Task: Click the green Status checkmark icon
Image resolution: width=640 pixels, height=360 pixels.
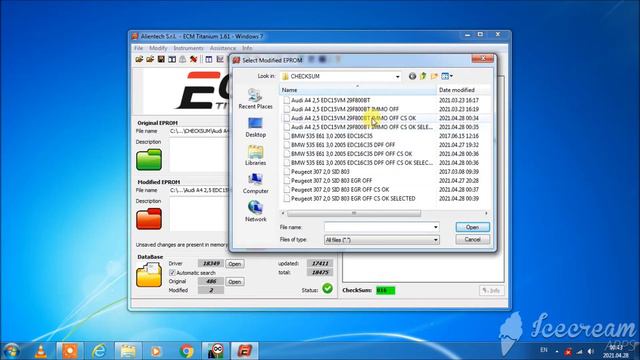Action: pyautogui.click(x=327, y=289)
